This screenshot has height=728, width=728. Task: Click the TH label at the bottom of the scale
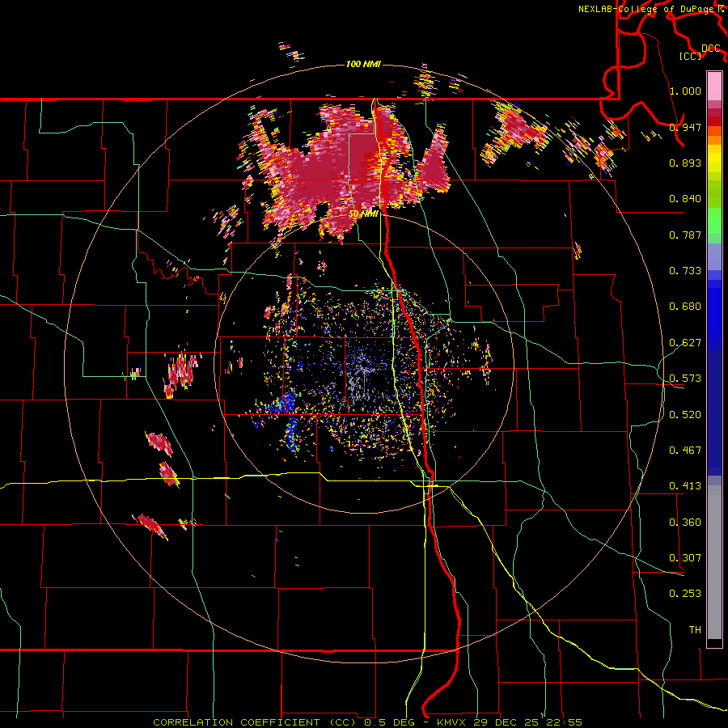tap(695, 630)
